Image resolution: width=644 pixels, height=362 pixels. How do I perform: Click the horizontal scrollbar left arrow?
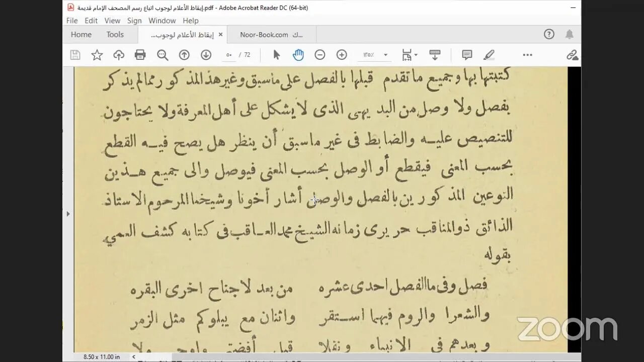(133, 357)
